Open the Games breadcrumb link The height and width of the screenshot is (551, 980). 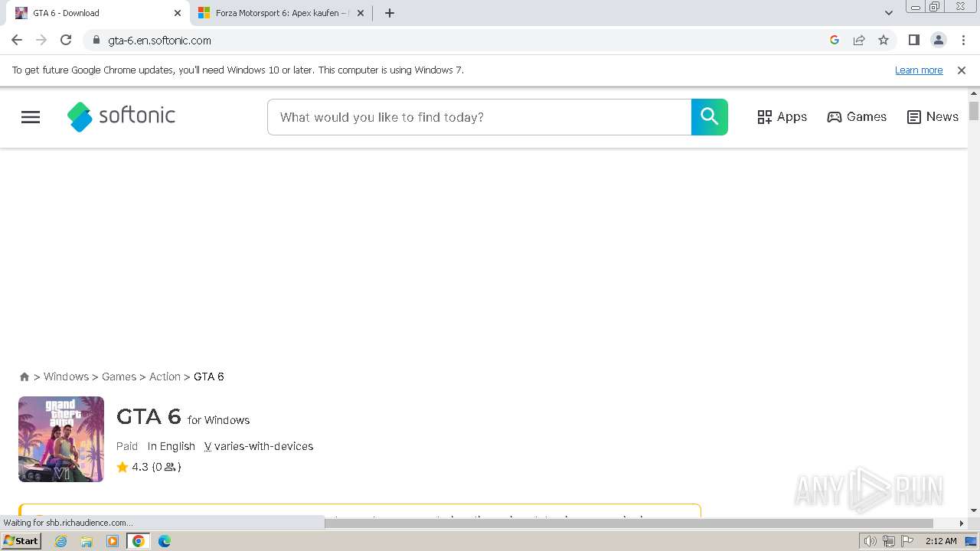point(119,377)
